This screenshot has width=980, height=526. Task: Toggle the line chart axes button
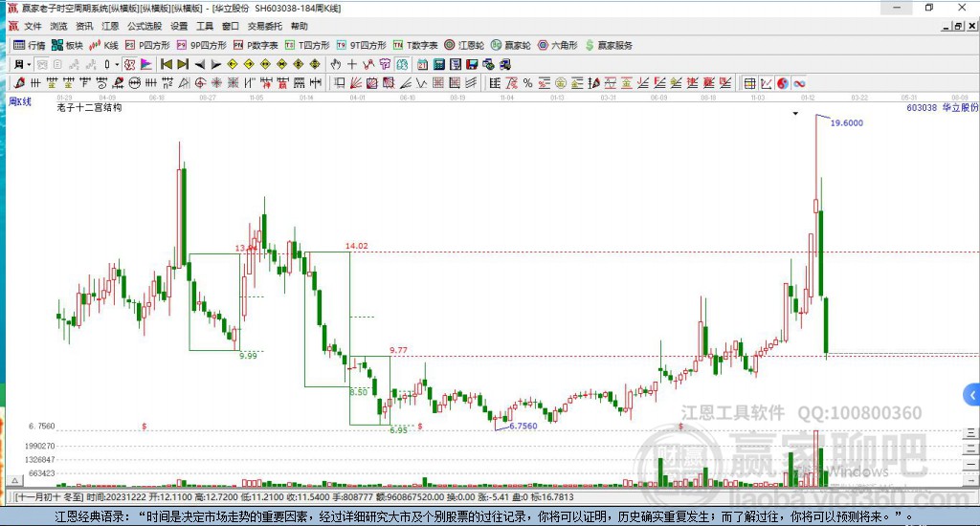click(767, 83)
